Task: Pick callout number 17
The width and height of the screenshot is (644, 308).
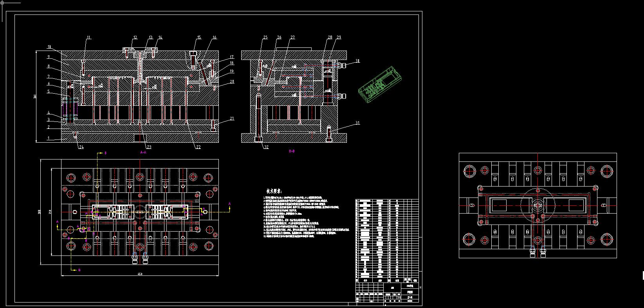Action: click(x=232, y=57)
